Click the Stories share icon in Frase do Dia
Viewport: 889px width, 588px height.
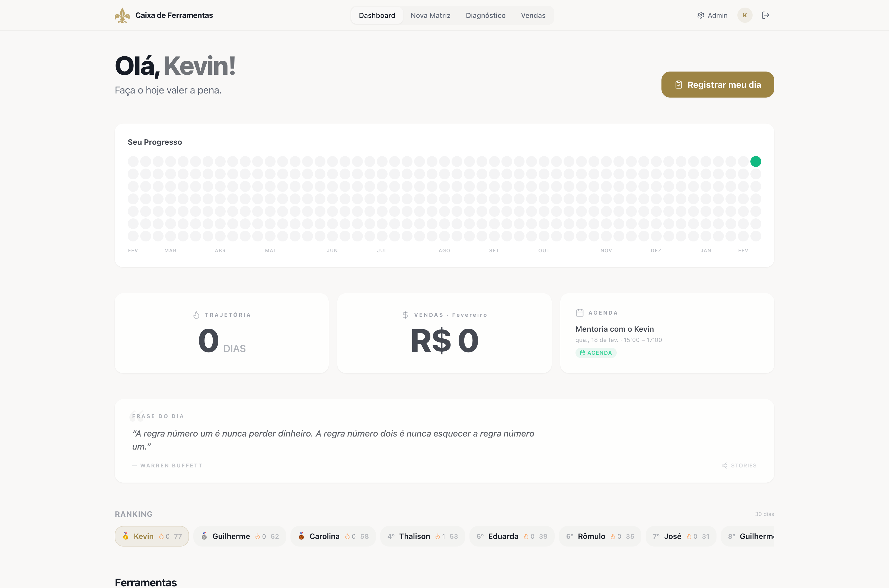[x=725, y=465]
